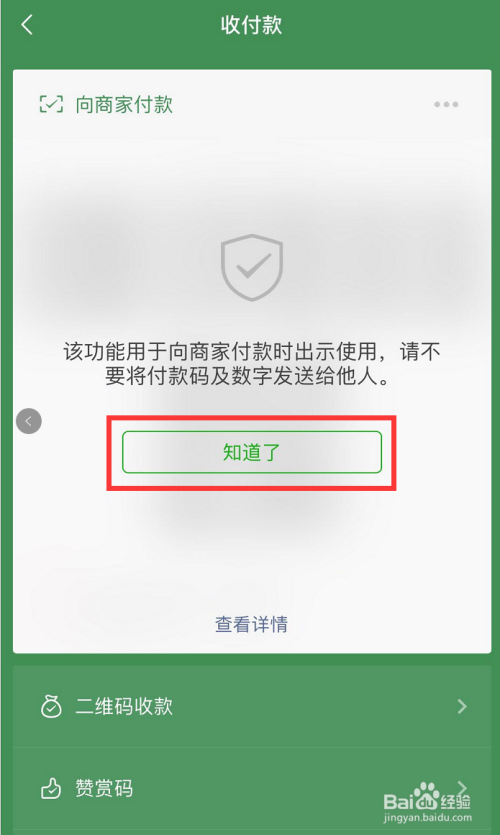This screenshot has height=835, width=500.
Task: Tap the 收付款 page title
Action: coord(251,25)
